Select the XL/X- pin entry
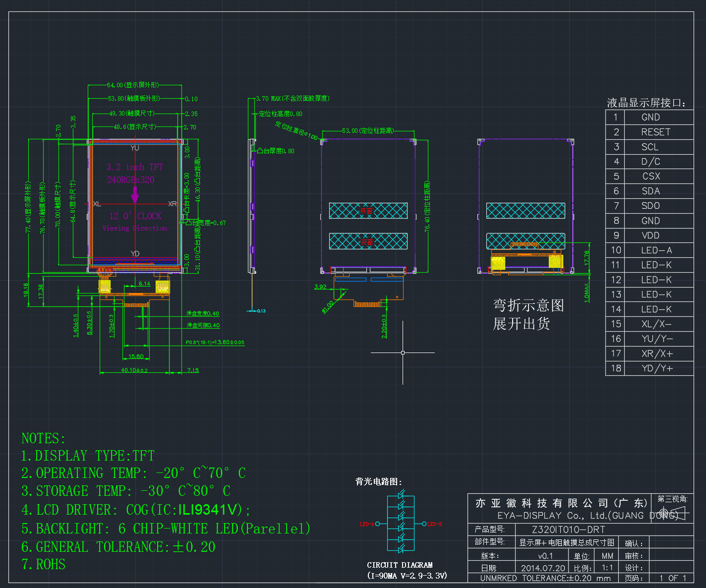This screenshot has width=706, height=588. (x=656, y=324)
